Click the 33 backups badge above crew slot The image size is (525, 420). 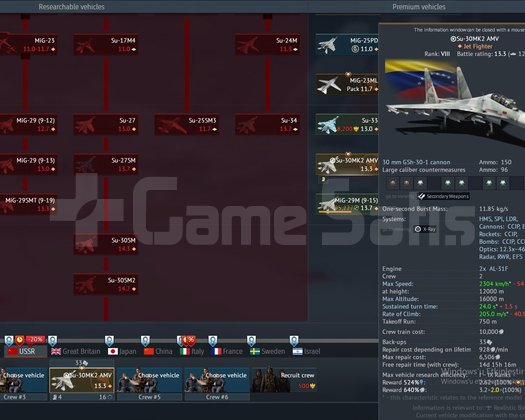(81, 363)
